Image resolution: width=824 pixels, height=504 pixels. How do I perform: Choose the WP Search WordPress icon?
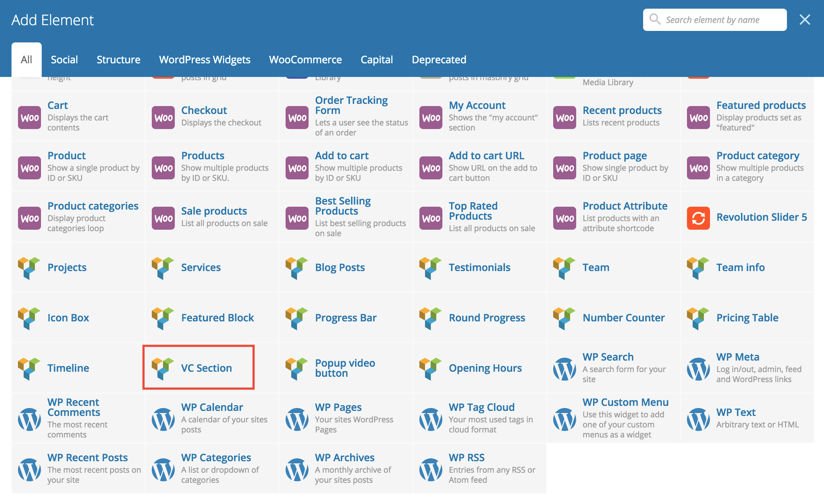(x=564, y=369)
